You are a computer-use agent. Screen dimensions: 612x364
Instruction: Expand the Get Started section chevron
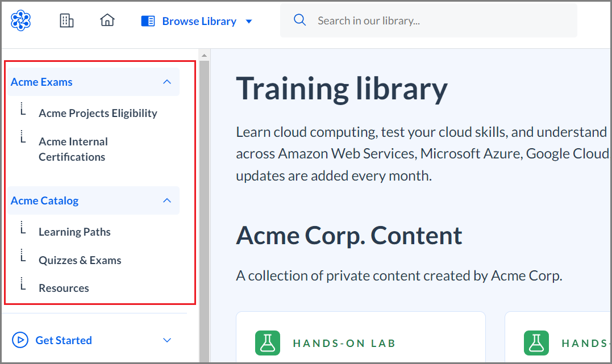(167, 340)
